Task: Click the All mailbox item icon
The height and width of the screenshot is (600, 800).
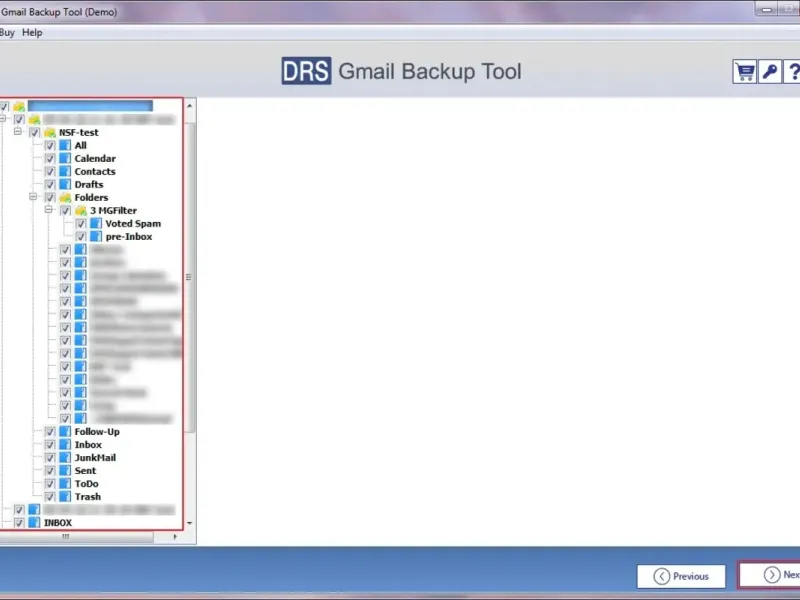Action: [x=65, y=145]
